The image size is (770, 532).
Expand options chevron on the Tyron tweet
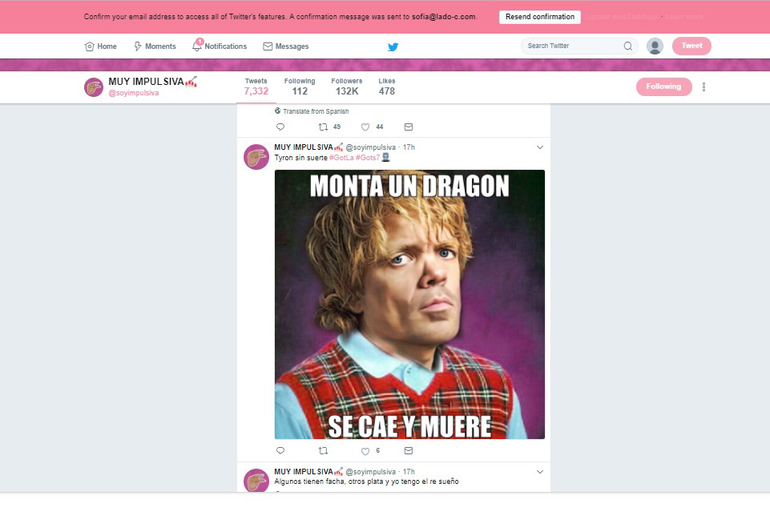point(540,147)
